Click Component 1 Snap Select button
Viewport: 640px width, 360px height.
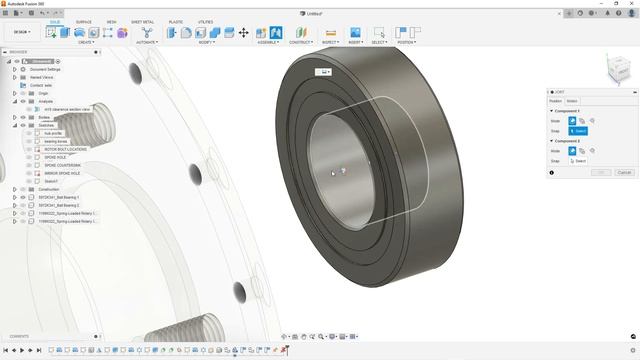pos(578,131)
